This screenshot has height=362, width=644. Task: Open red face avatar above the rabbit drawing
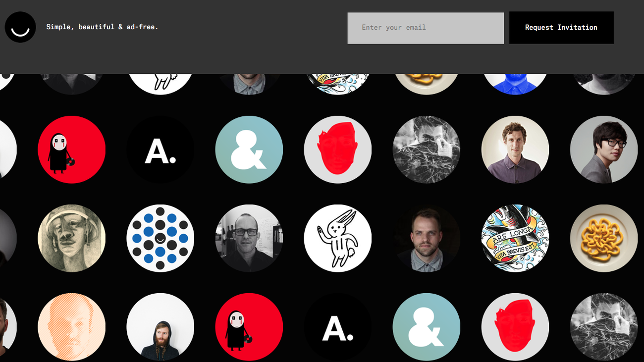point(337,150)
